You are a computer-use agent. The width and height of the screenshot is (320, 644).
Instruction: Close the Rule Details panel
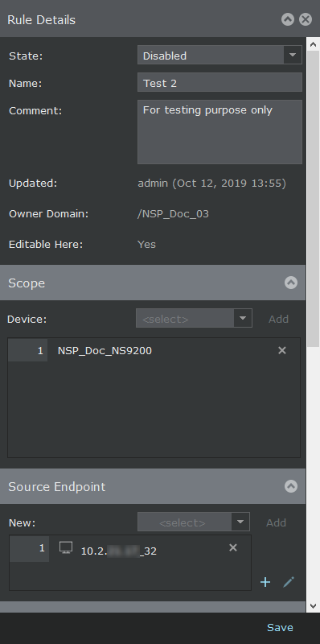pyautogui.click(x=306, y=19)
